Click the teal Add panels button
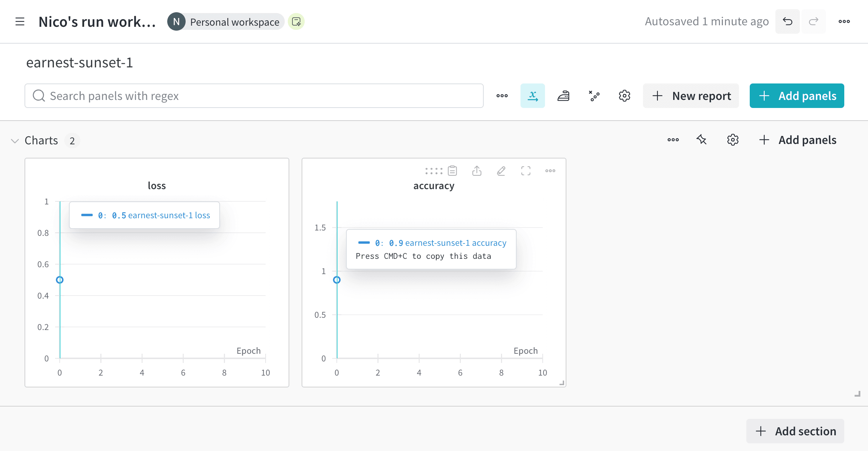Screen dimensions: 868x451 click(x=797, y=96)
